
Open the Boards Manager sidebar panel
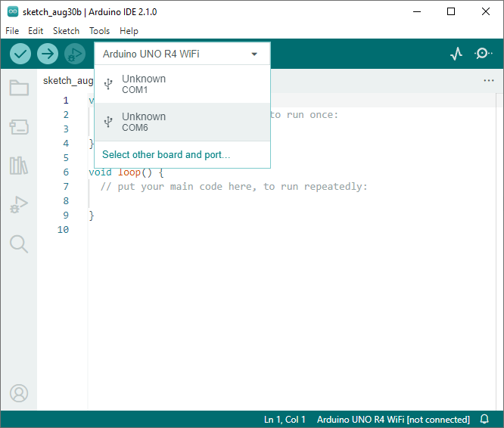19,127
